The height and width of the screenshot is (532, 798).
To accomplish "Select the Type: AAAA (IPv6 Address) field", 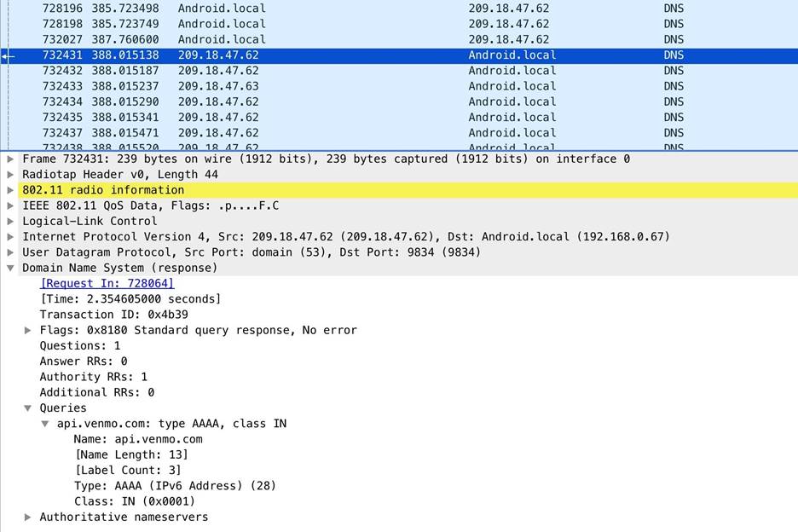I will [x=175, y=486].
